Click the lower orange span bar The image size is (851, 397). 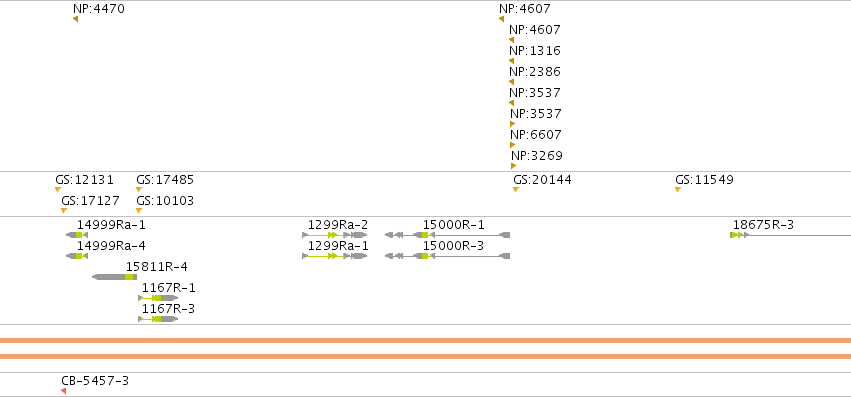pos(426,356)
